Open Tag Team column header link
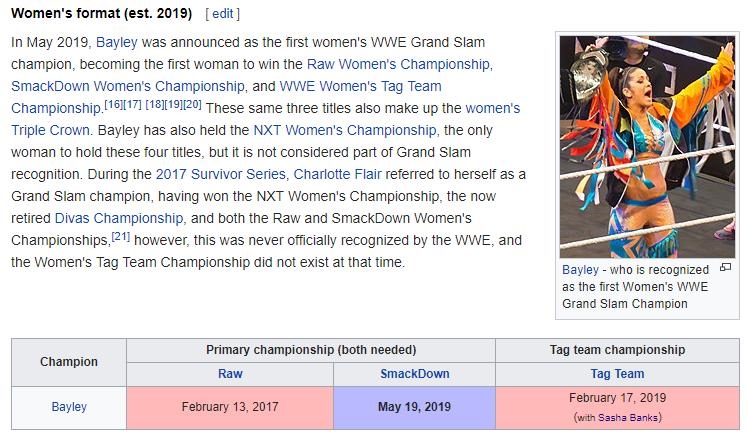The width and height of the screenshot is (748, 442). tap(617, 373)
